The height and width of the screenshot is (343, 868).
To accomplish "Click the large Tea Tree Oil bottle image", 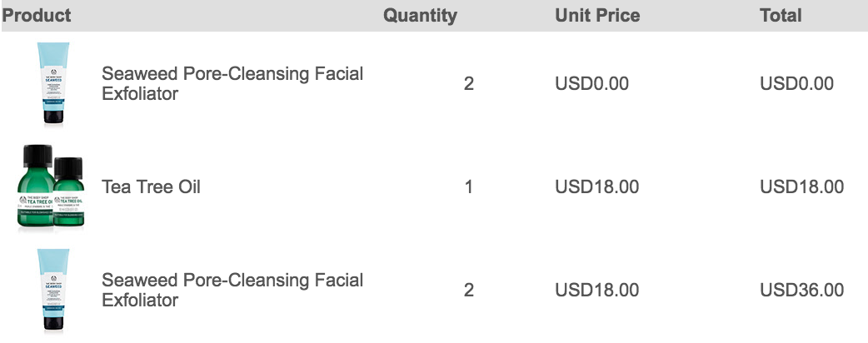I will [x=36, y=186].
